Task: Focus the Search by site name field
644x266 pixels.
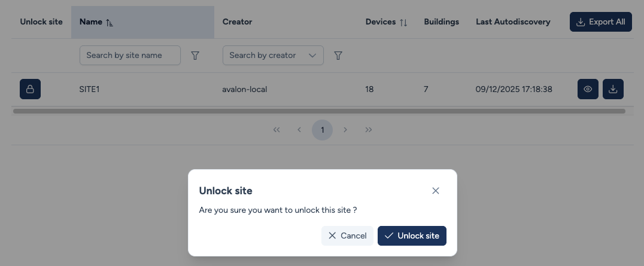Action: coord(130,55)
